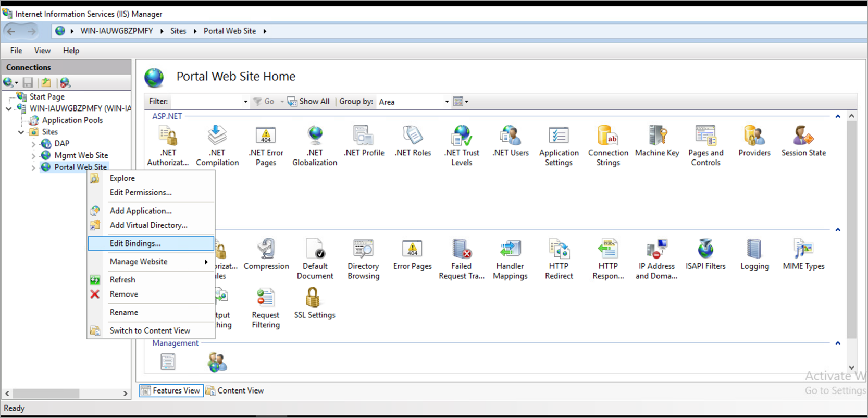Open HTTP Redirect feature

(559, 260)
